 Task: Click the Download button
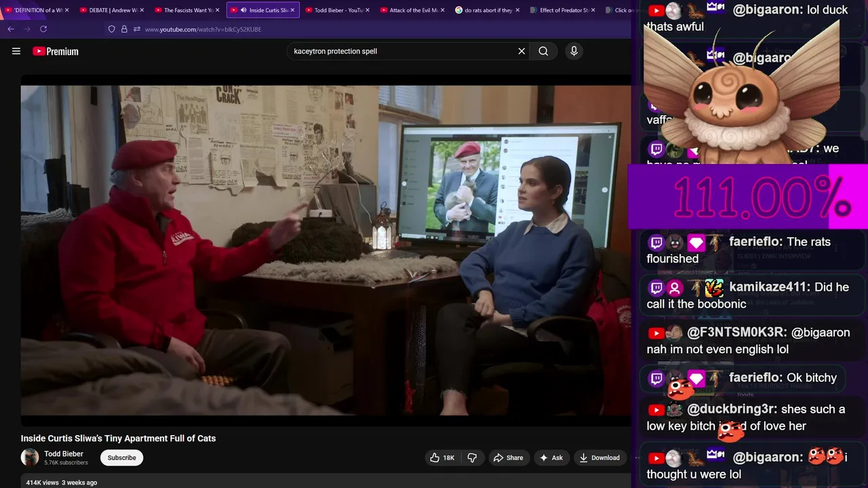(599, 457)
